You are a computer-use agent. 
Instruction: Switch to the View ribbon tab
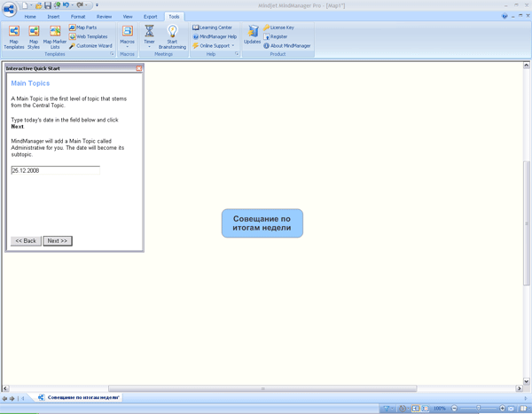pyautogui.click(x=128, y=17)
